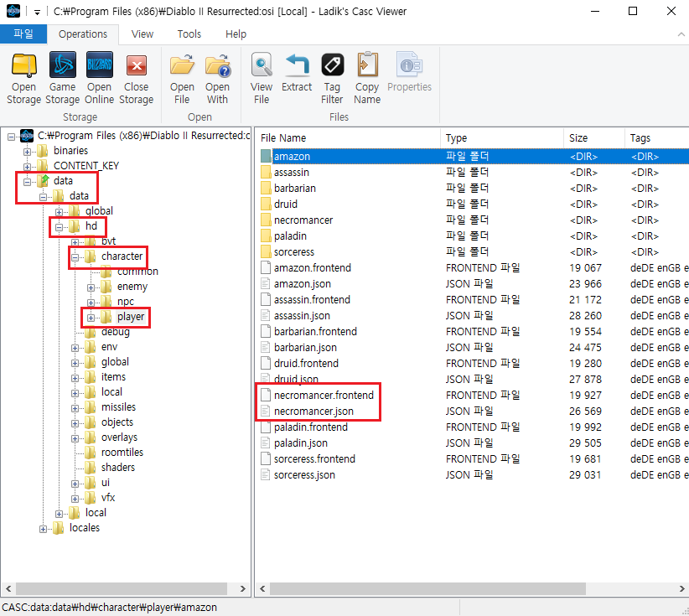The width and height of the screenshot is (689, 616).
Task: Select the overlays folder in tree
Action: [120, 437]
